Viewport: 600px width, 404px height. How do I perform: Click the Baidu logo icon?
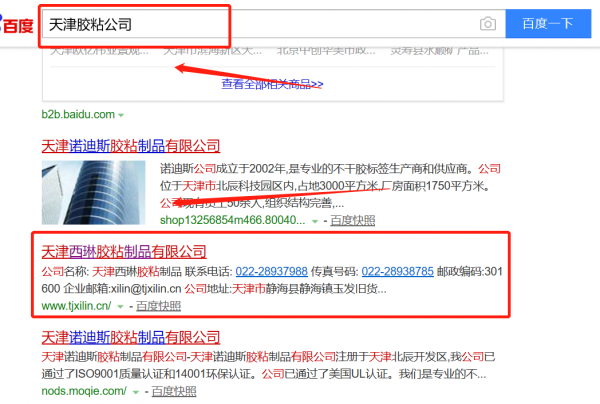tap(17, 24)
